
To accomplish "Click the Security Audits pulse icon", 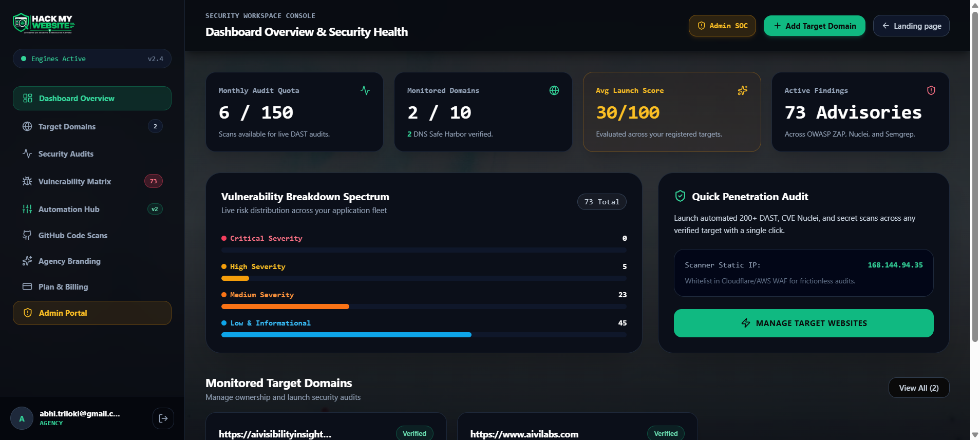I will [x=27, y=154].
